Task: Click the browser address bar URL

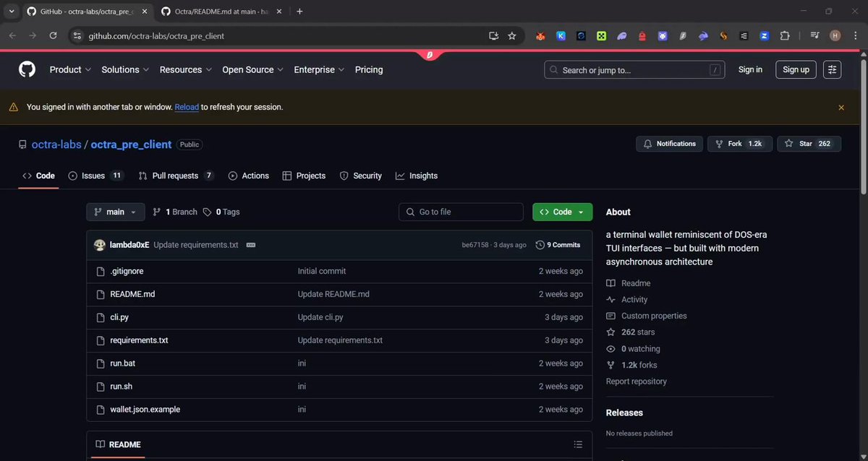Action: 156,35
